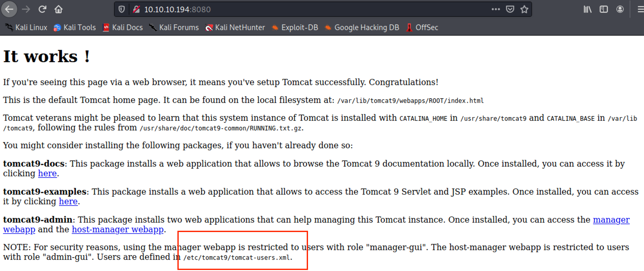Viewport: 644px width, 271px height.
Task: Click the CATALINA_HOME text
Action: (423, 118)
